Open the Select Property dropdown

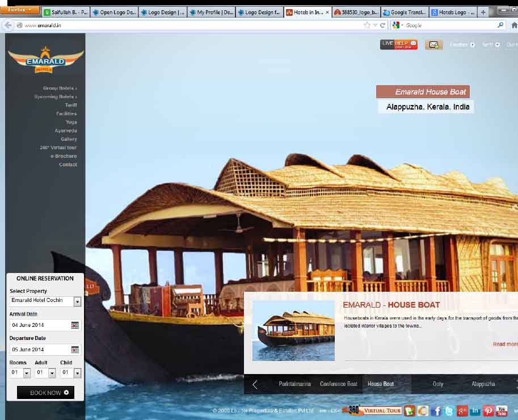pyautogui.click(x=77, y=301)
